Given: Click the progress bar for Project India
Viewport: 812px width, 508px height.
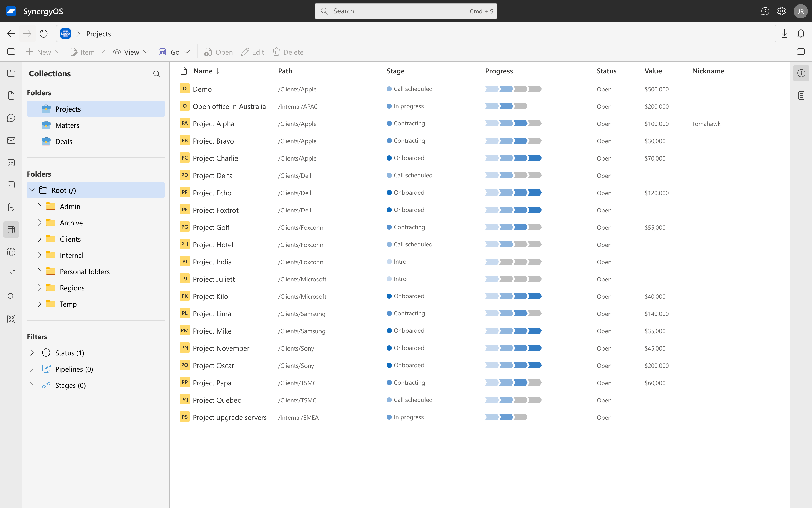Looking at the screenshot, I should coord(513,262).
